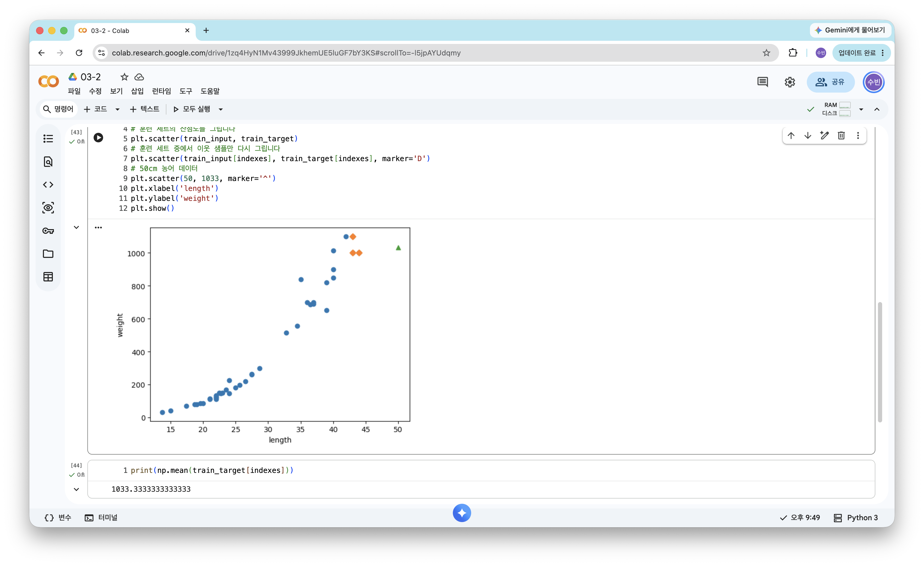Screen dimensions: 924x566
Task: Open the 런타임 menu
Action: [161, 91]
